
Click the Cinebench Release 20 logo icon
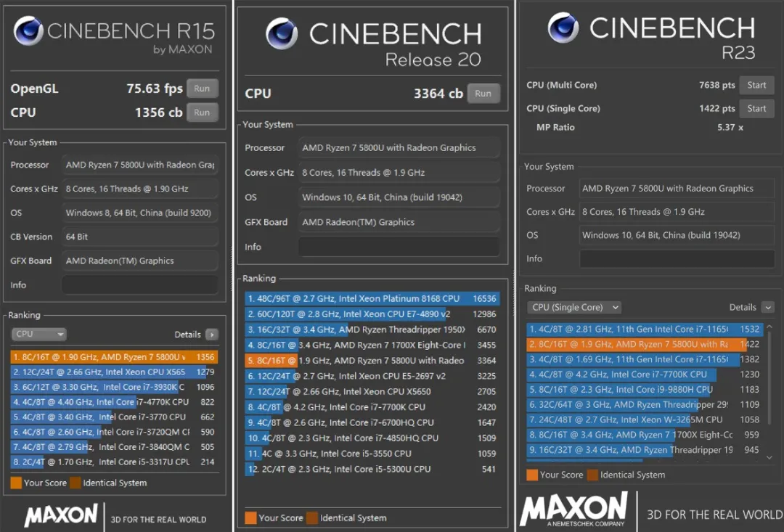[281, 34]
